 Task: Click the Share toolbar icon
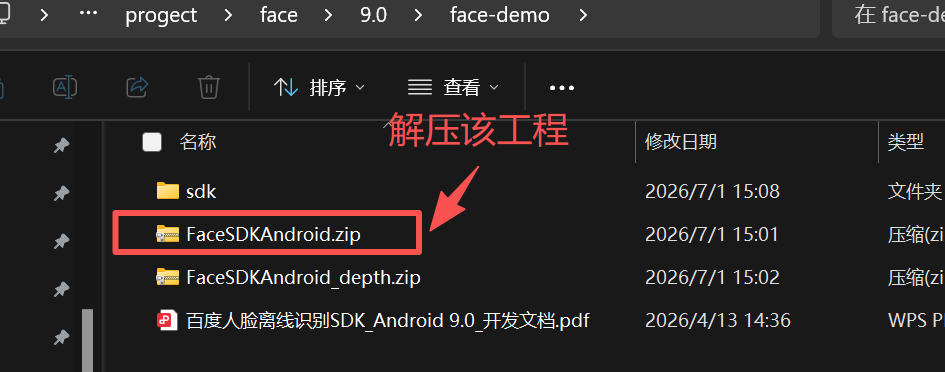coord(137,87)
